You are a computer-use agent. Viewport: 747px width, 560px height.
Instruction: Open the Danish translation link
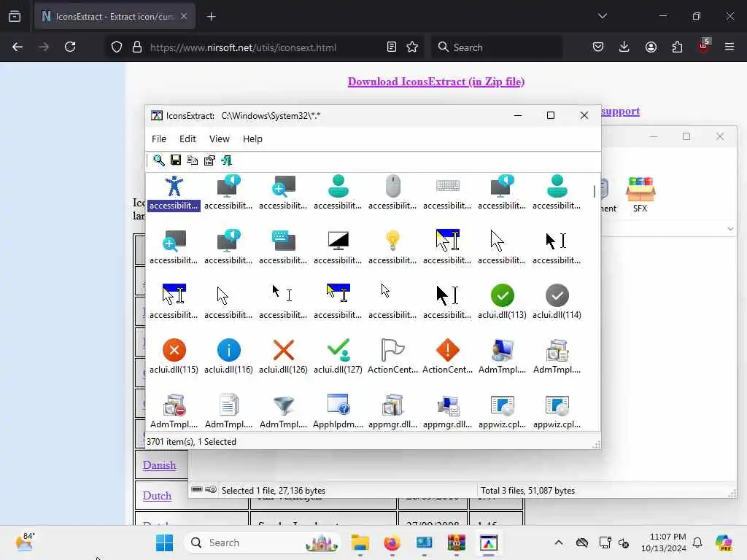point(159,465)
